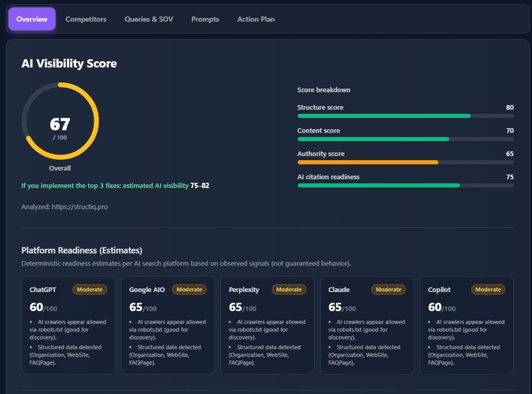This screenshot has height=394, width=532.
Task: Click Perplexity's Structured data detected bullet
Action: (265, 355)
